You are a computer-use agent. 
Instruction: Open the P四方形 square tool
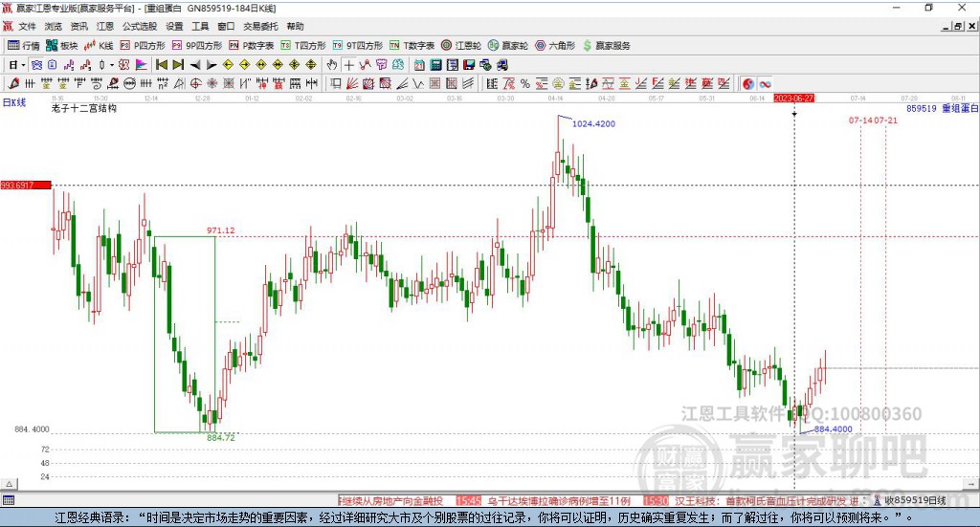click(x=143, y=46)
